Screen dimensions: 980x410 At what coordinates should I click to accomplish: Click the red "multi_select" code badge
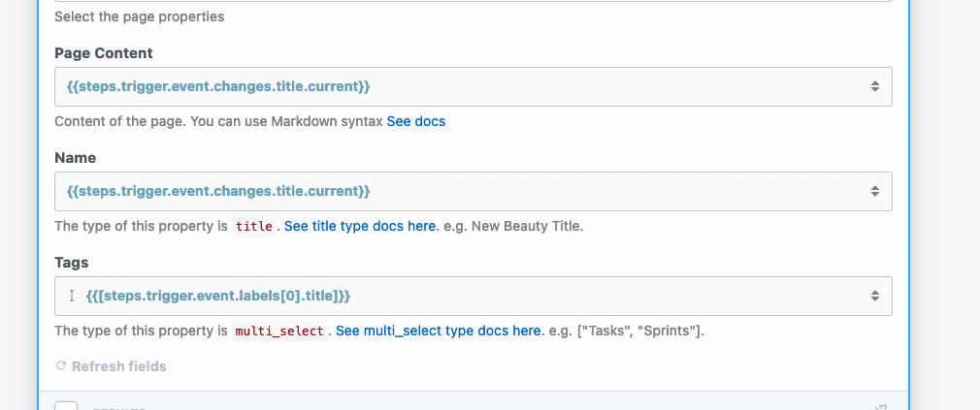point(280,331)
